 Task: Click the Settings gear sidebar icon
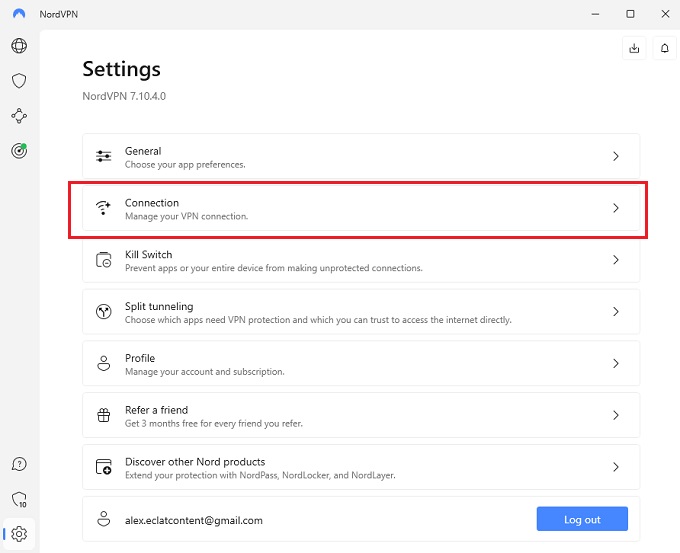tap(19, 534)
